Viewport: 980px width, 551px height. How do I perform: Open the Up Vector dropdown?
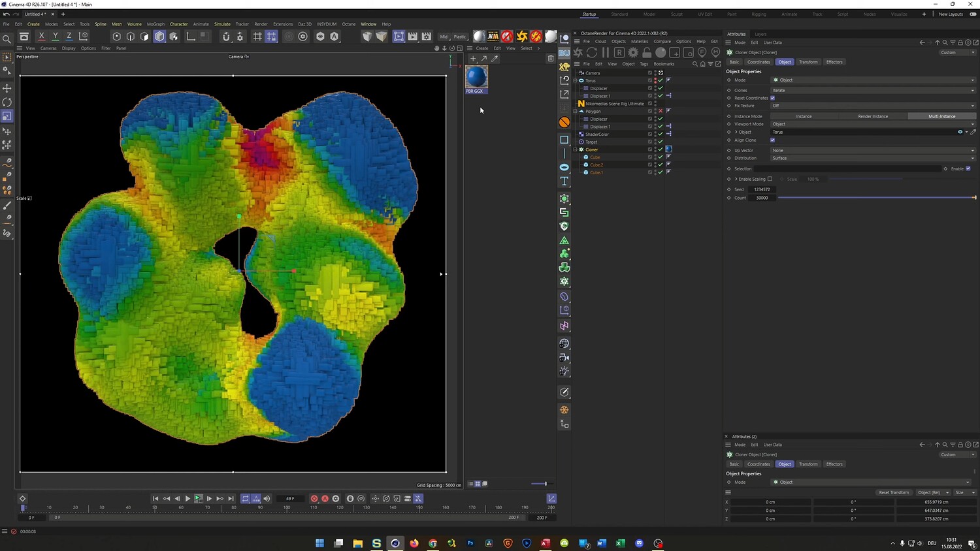(x=874, y=150)
